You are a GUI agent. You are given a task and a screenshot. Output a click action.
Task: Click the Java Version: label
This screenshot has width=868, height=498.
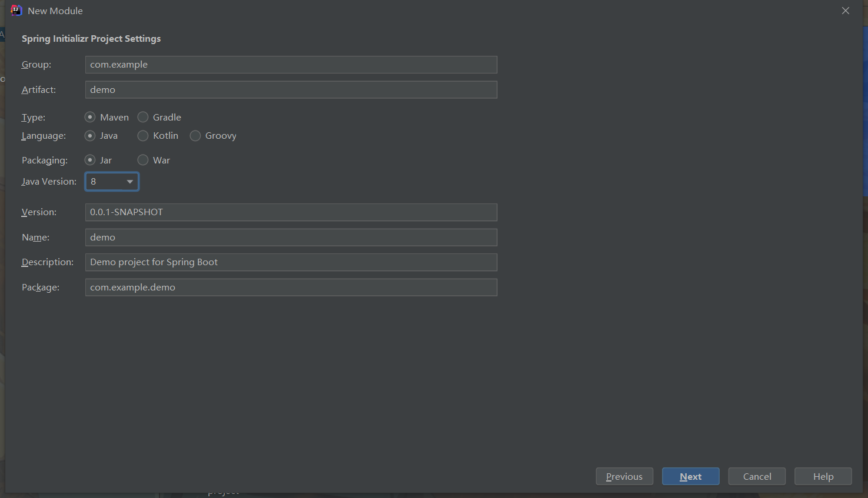coord(49,182)
